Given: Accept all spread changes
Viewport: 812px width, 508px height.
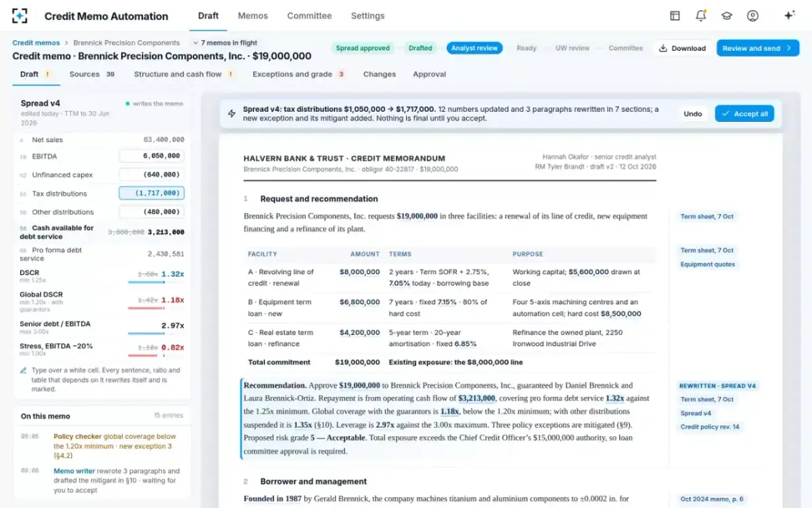Looking at the screenshot, I should coord(744,114).
